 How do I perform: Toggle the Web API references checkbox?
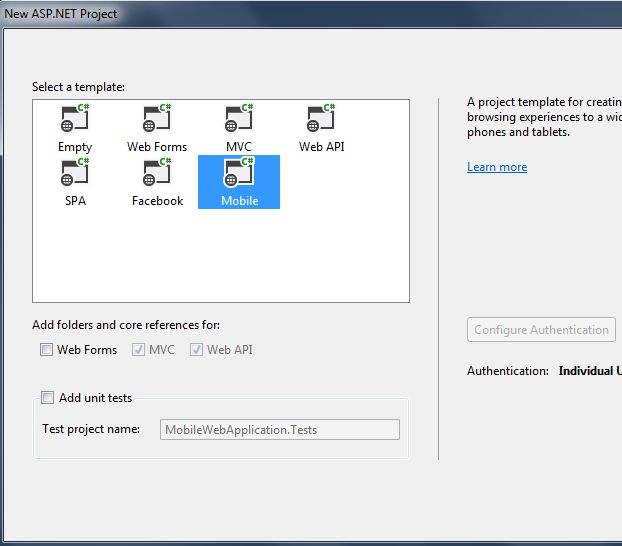click(196, 350)
